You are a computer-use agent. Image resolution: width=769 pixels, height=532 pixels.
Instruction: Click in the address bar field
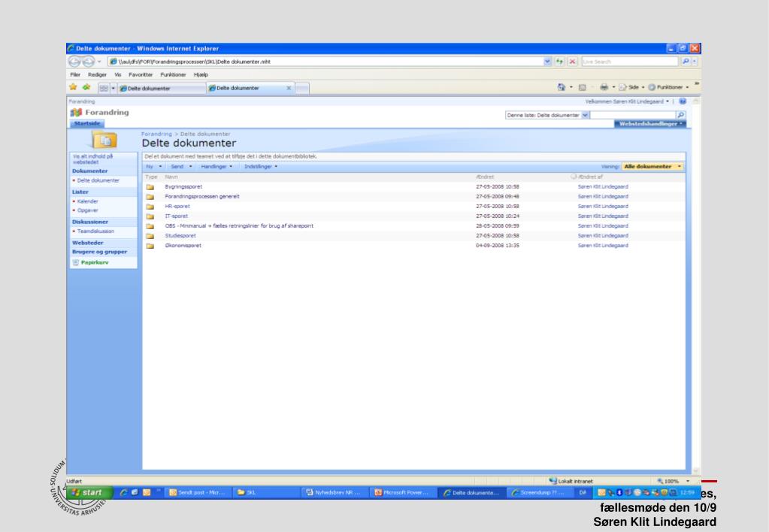[326, 62]
